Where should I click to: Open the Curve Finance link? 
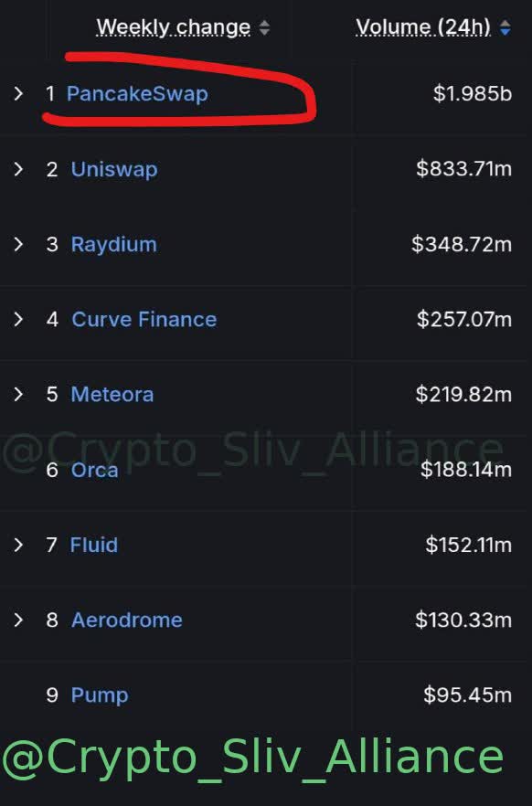tap(144, 319)
